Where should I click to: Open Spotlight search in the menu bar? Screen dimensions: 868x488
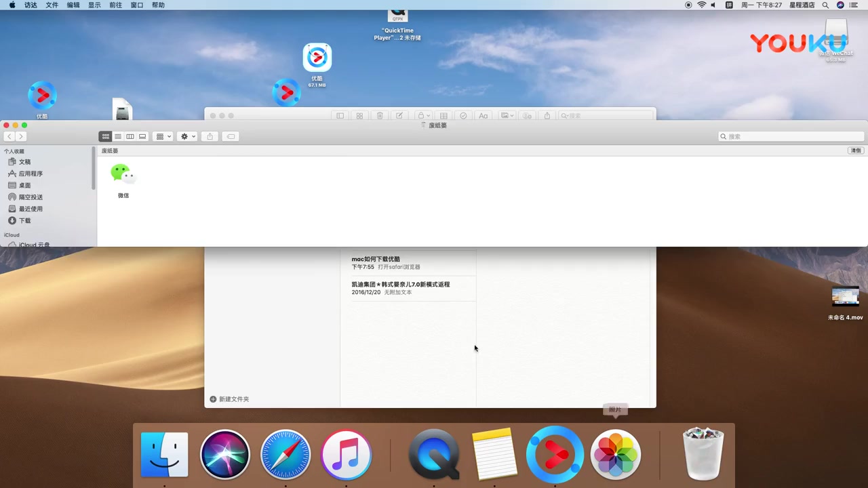[x=825, y=5]
